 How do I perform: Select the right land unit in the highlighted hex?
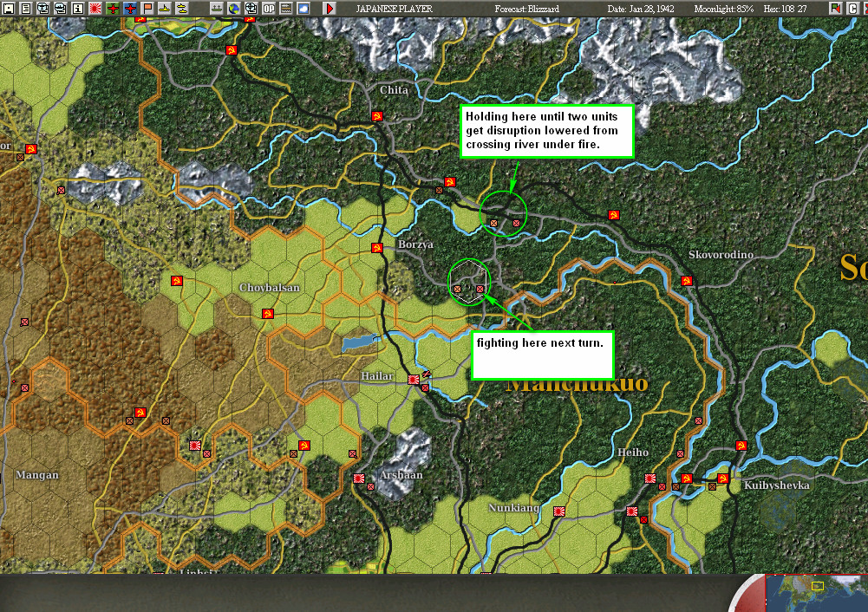pos(480,289)
